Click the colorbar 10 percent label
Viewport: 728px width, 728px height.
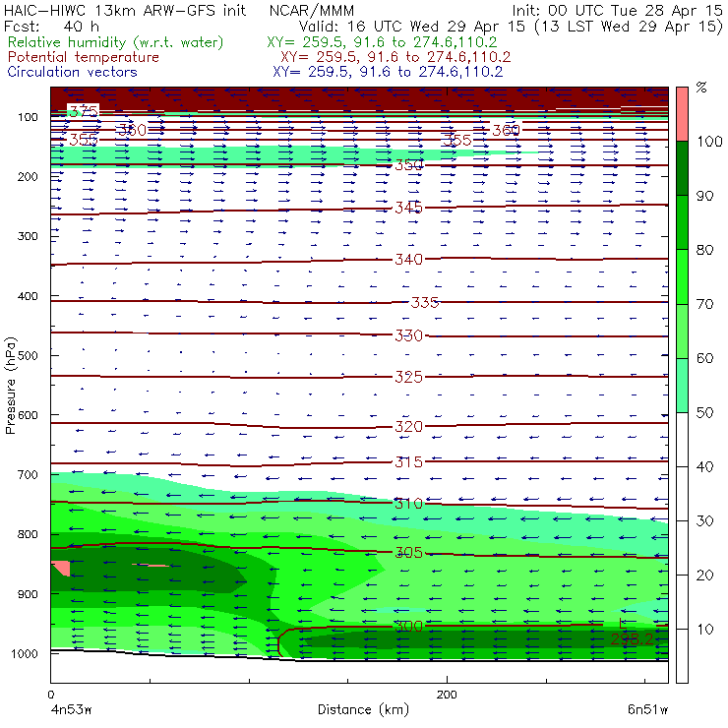[704, 630]
